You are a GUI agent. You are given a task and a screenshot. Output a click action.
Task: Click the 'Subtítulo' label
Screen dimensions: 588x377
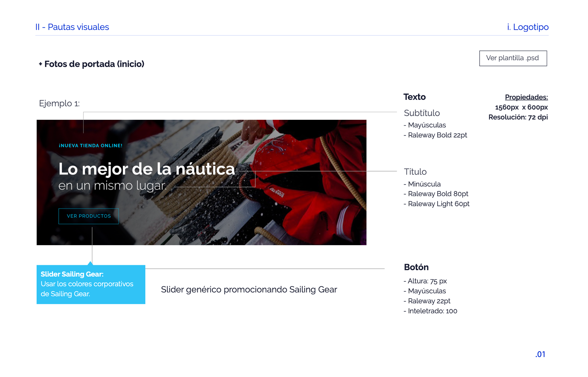coord(421,113)
